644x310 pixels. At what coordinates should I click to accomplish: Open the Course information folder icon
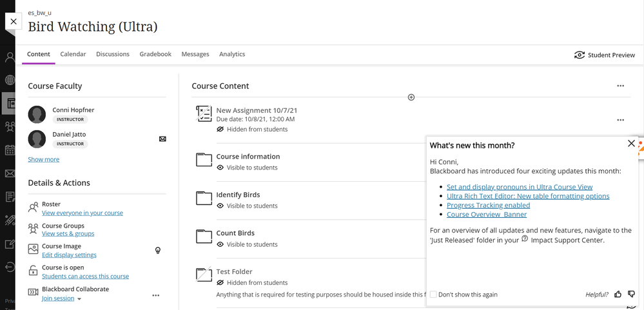pyautogui.click(x=204, y=160)
